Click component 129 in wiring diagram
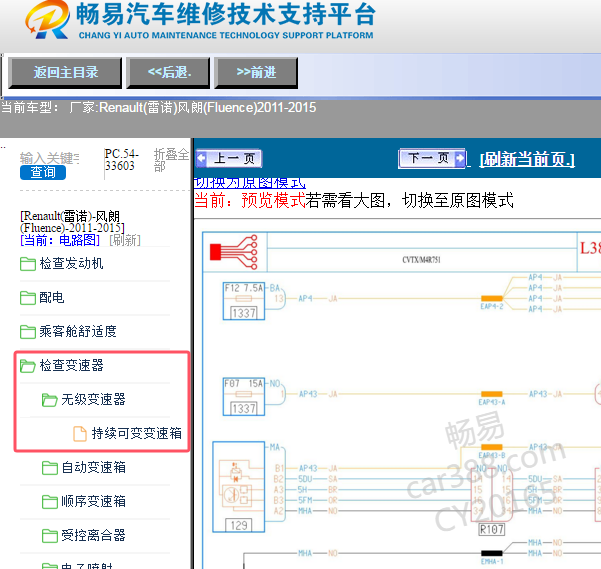The image size is (601, 569). [x=238, y=487]
